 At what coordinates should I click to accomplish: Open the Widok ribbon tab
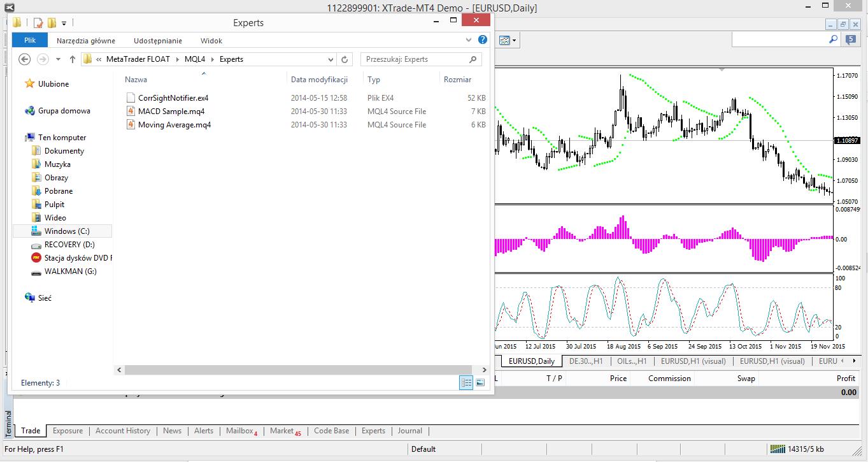click(211, 41)
